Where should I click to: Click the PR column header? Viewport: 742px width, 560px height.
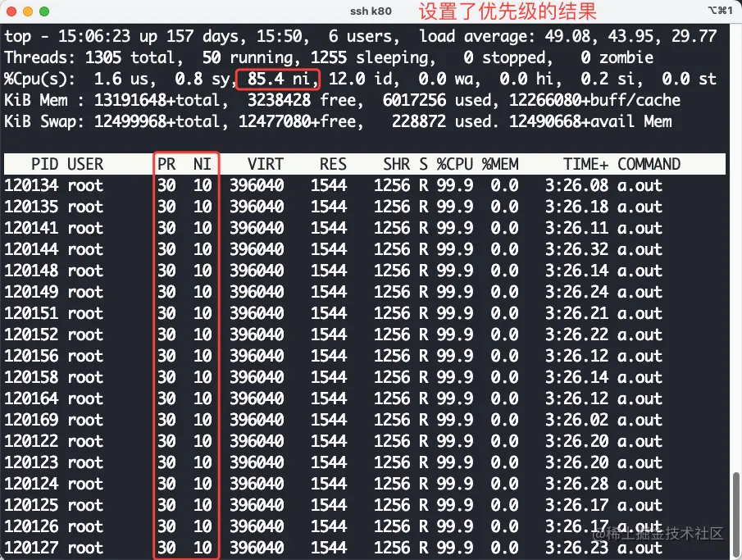(166, 164)
